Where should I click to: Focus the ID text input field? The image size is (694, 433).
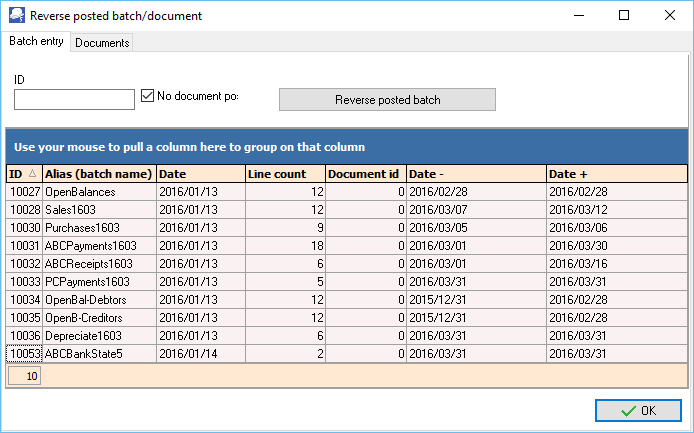75,99
